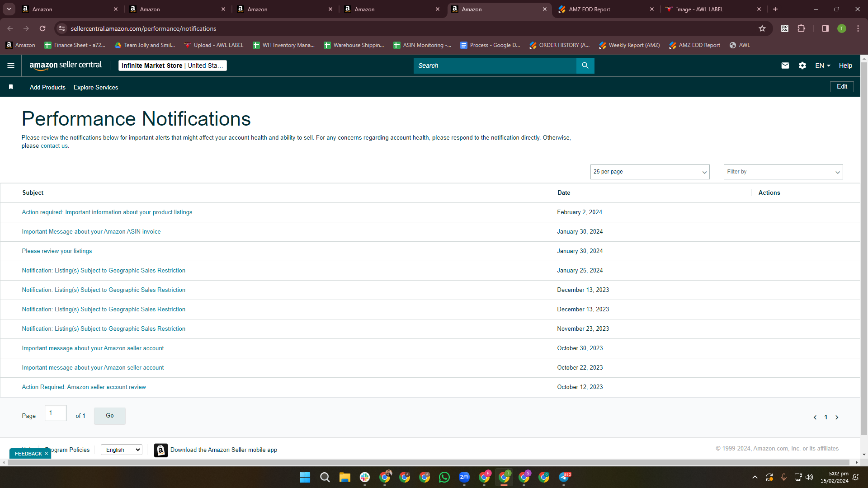Viewport: 868px width, 488px height.
Task: Open the Chrome profile avatar
Action: 842,28
